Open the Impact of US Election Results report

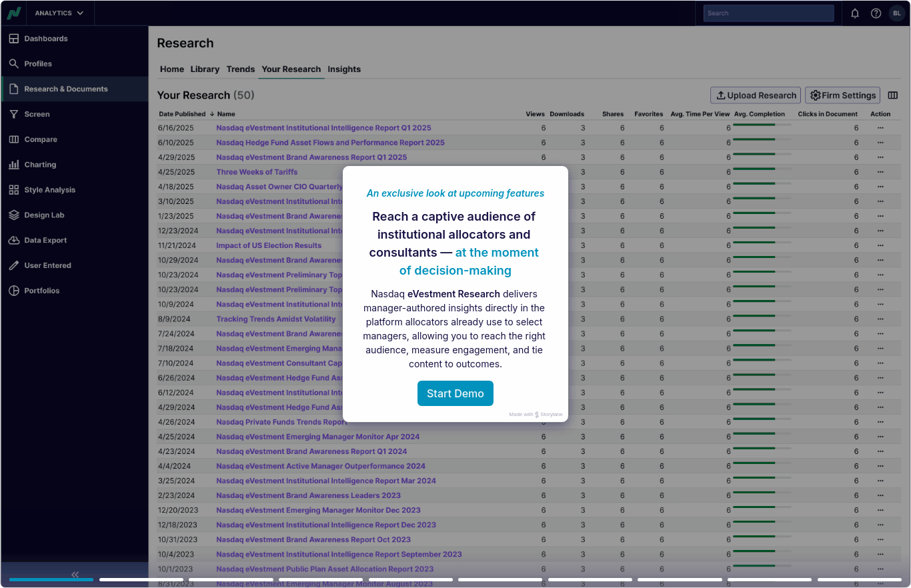[x=269, y=245]
